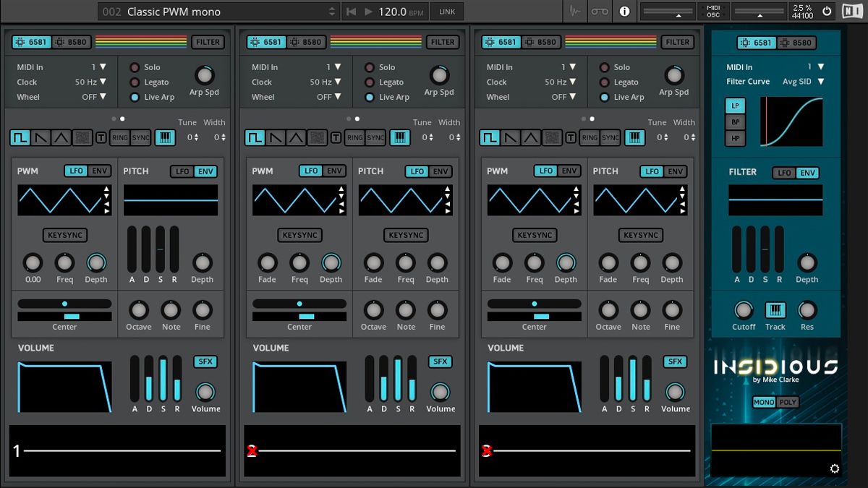Select FILTER LFO tab in filter panel

click(x=784, y=173)
